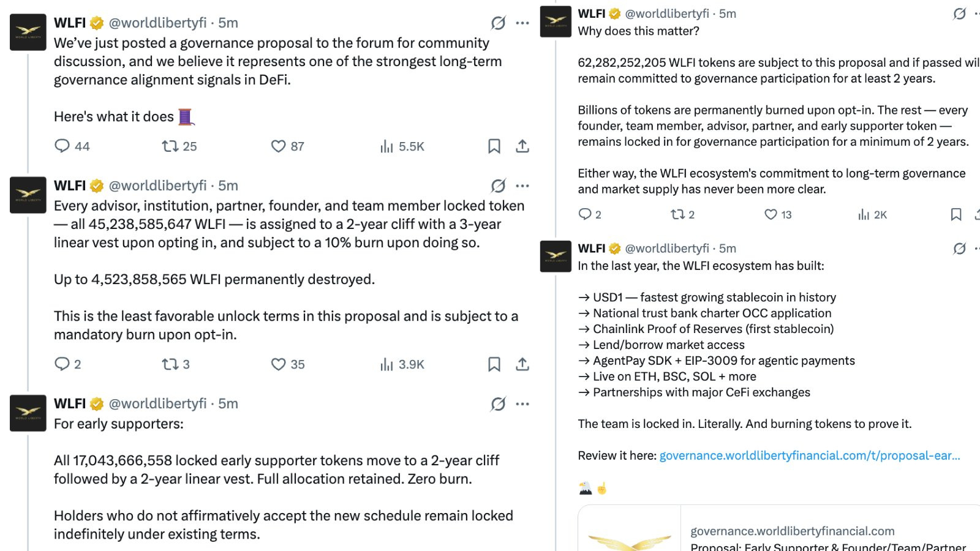Open the governance.worldlibertyfinancial.com proposal link
The image size is (980, 551).
(x=809, y=455)
